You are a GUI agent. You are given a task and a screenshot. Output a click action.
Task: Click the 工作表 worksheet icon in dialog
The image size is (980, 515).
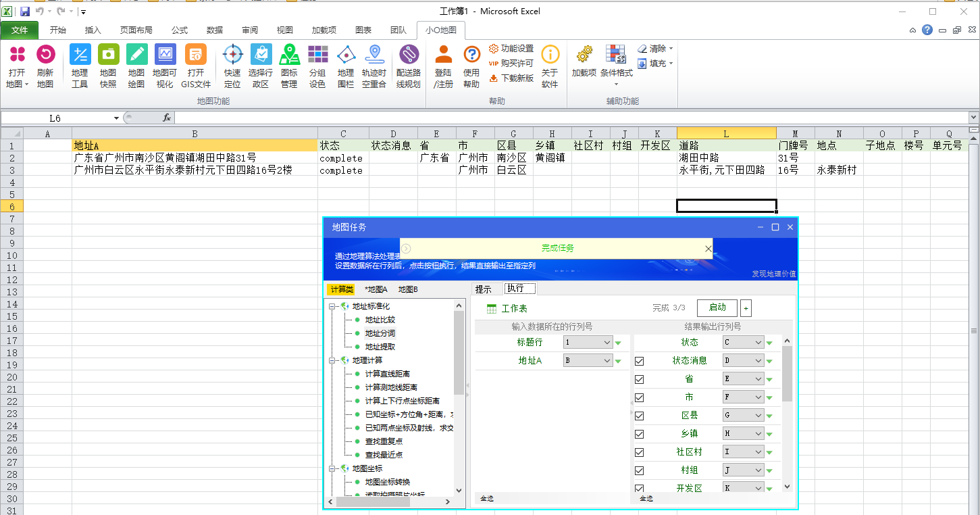pyautogui.click(x=492, y=308)
